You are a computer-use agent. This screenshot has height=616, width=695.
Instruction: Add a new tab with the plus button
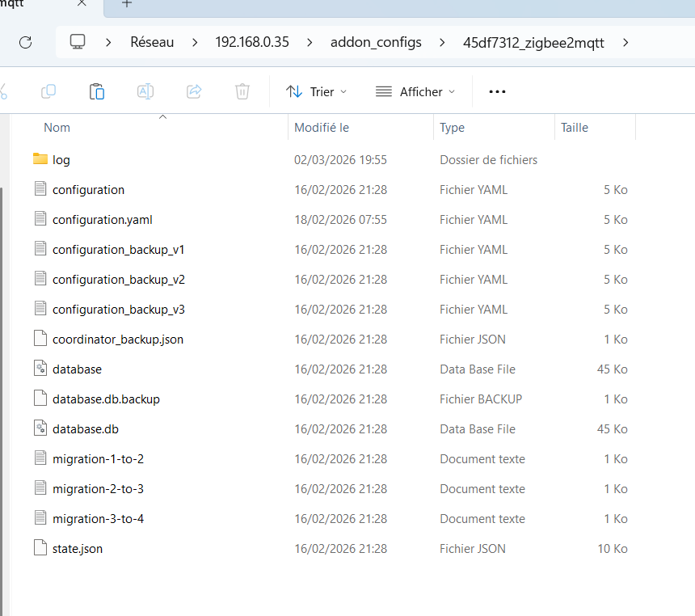126,4
